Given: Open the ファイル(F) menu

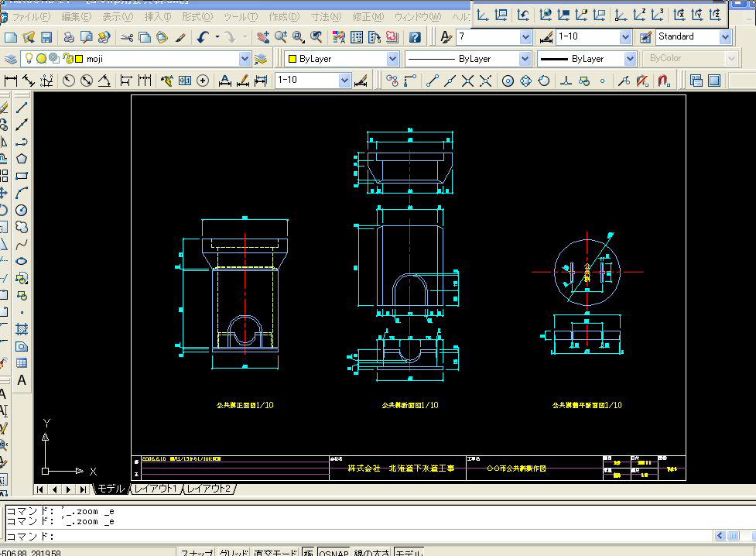Looking at the screenshot, I should point(31,17).
